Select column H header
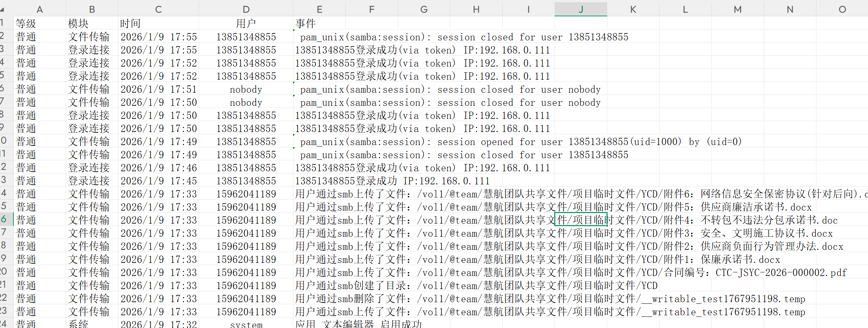 click(476, 9)
